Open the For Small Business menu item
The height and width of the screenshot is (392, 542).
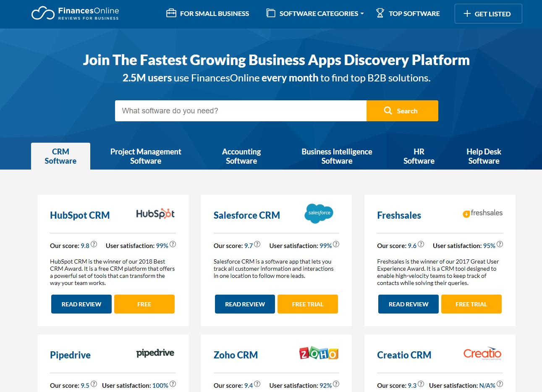pos(207,13)
